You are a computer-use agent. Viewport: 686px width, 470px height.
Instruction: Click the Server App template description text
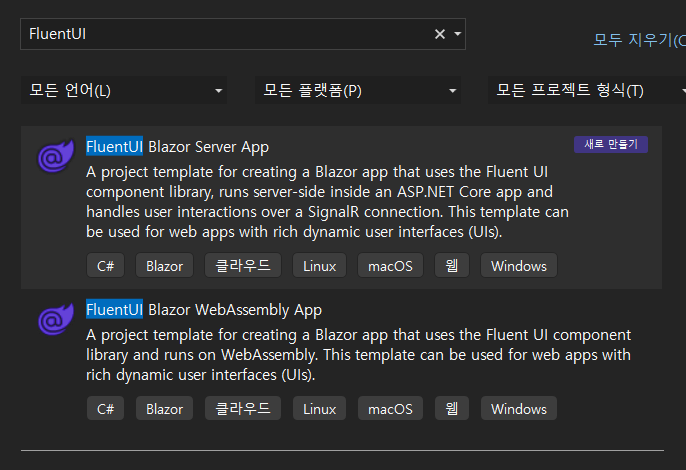point(327,202)
